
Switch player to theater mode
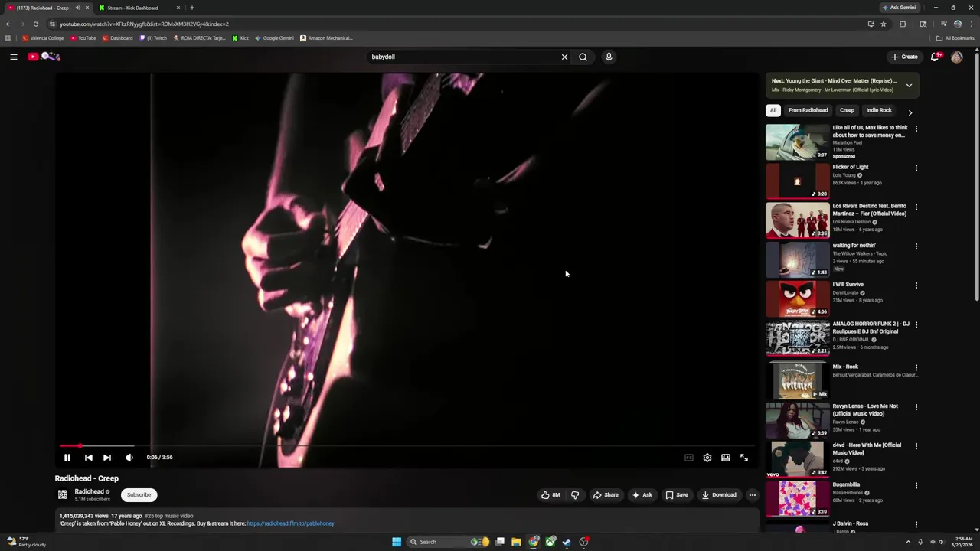click(725, 458)
